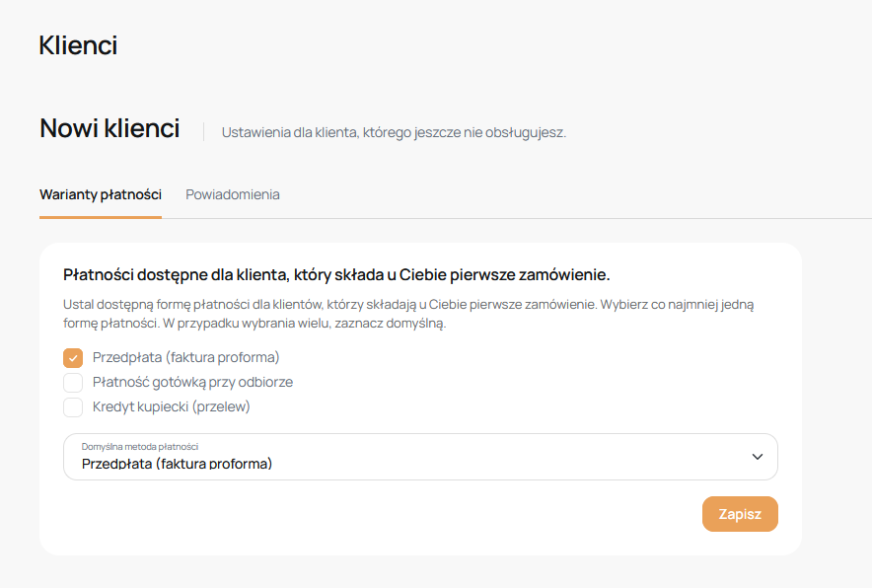The width and height of the screenshot is (872, 588).
Task: Click the orange checkmark icon for Przedpłata
Action: [x=73, y=357]
